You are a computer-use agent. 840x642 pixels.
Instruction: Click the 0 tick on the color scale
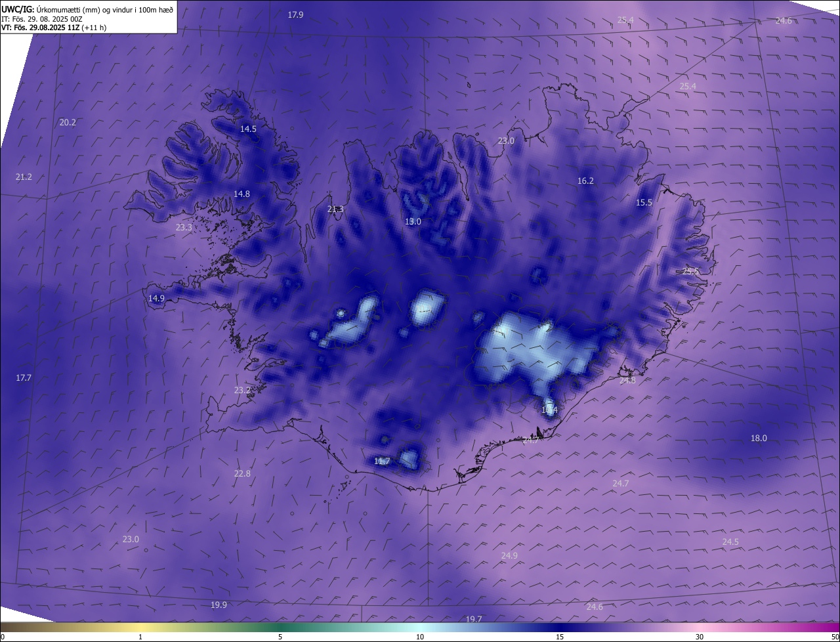click(3, 637)
